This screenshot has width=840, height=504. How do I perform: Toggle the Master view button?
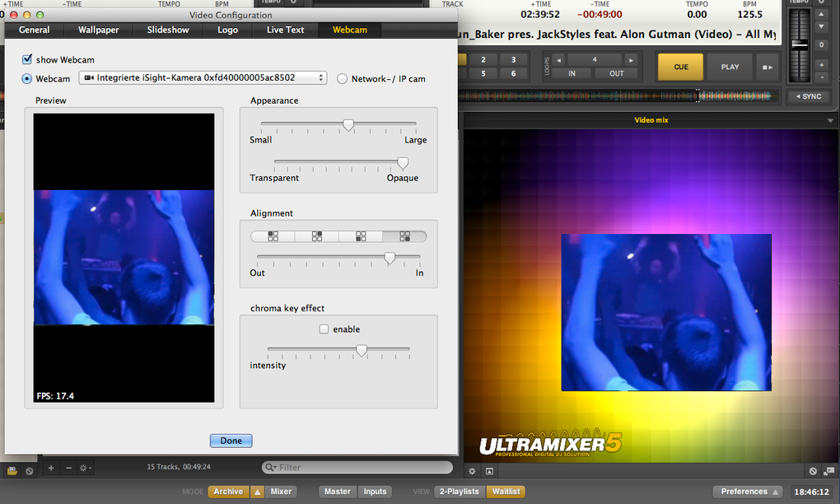pos(338,491)
